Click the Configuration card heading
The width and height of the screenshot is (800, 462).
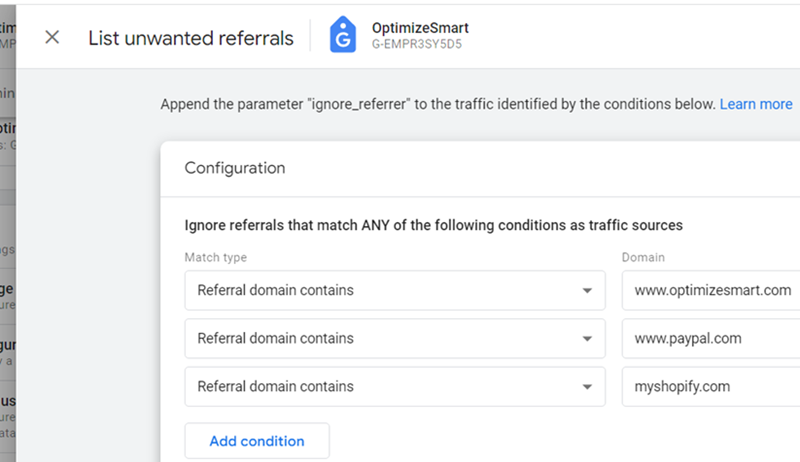click(x=235, y=168)
